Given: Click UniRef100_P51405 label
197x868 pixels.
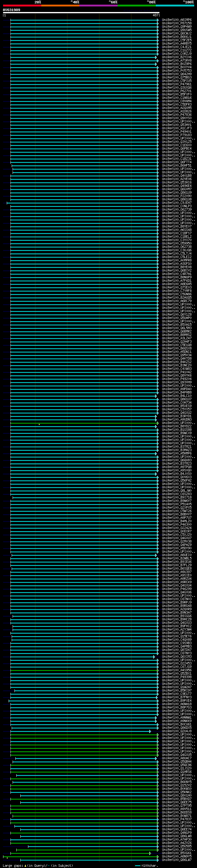Looking at the screenshot, I should [176, 504].
